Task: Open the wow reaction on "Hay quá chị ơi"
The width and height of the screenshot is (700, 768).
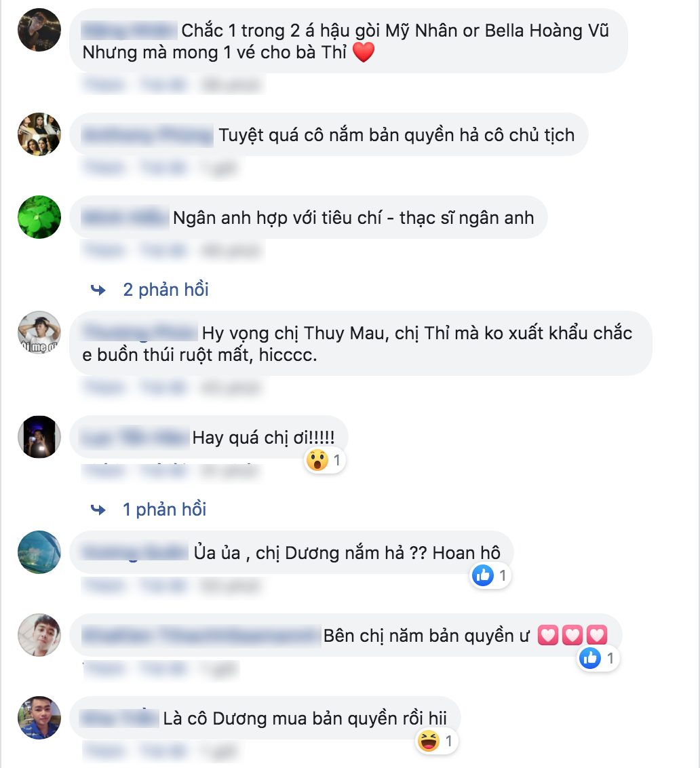Action: 324,461
